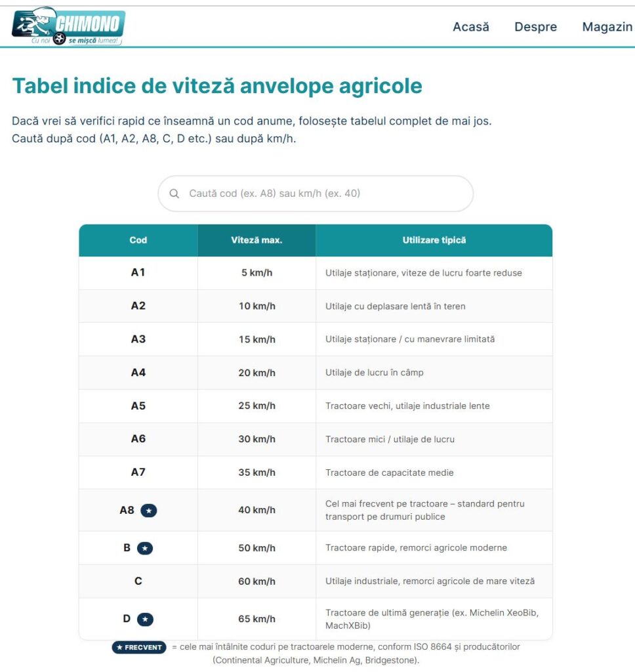Screen dimensions: 635x672
Task: Select the A4 code cell
Action: (x=138, y=373)
